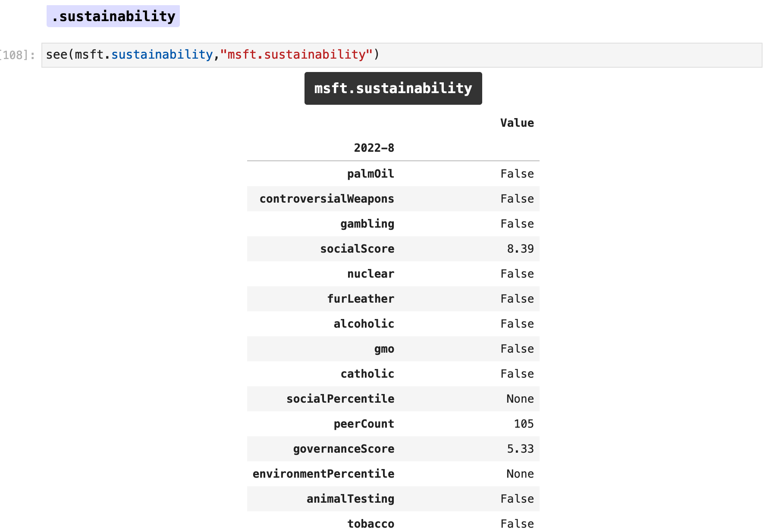766x532 pixels.
Task: Click the gambling row label
Action: [x=367, y=224]
